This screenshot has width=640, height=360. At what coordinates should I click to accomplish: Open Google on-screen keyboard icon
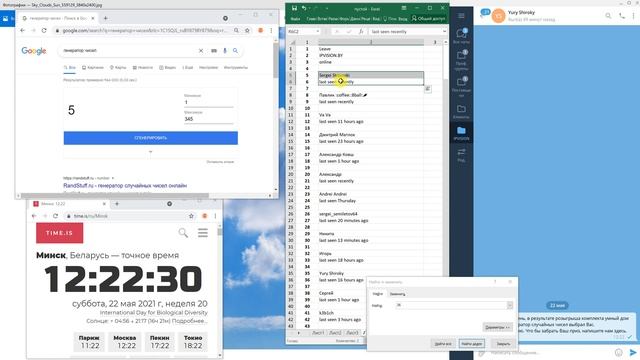pos(213,51)
